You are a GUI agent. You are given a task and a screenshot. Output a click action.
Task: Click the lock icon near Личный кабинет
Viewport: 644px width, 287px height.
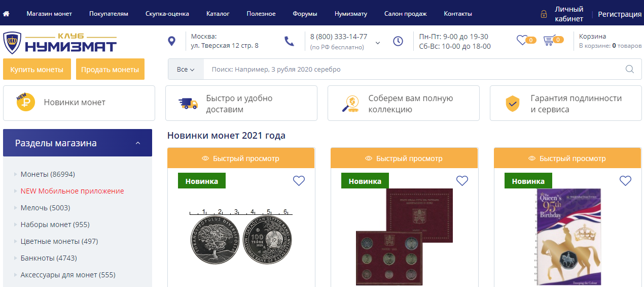(544, 14)
